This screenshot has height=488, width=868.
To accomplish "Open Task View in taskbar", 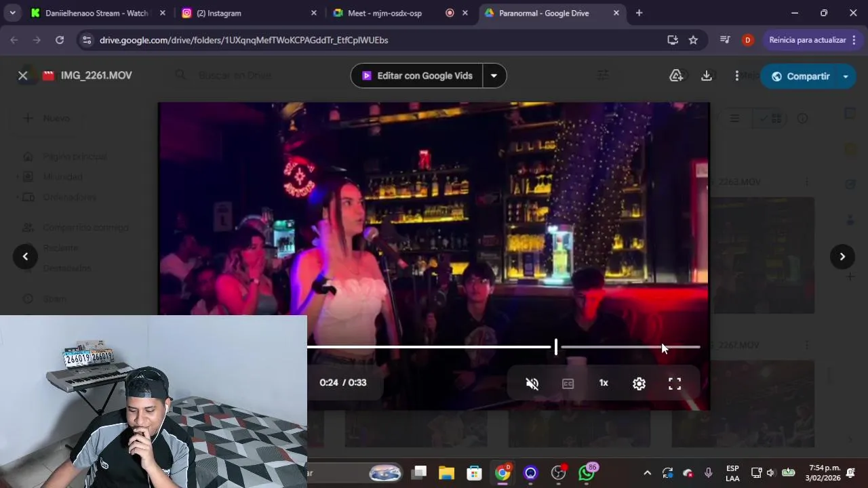I will [x=419, y=473].
